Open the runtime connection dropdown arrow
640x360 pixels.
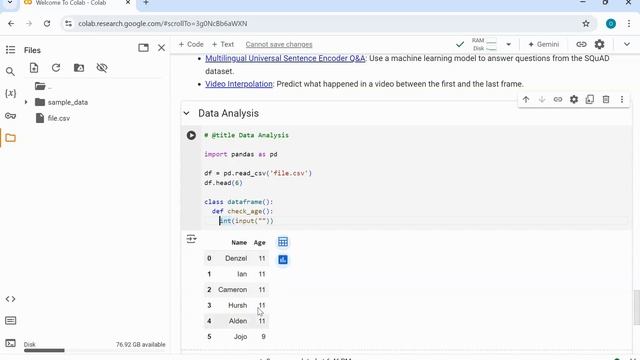click(509, 44)
